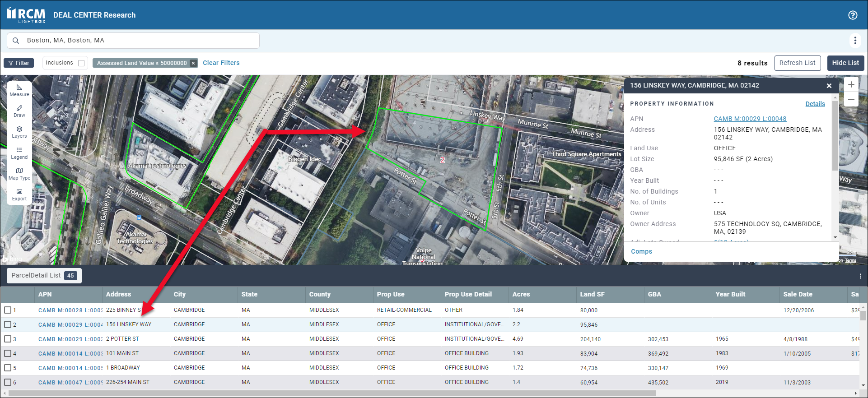Click the Clear Filters link
868x398 pixels.
221,63
